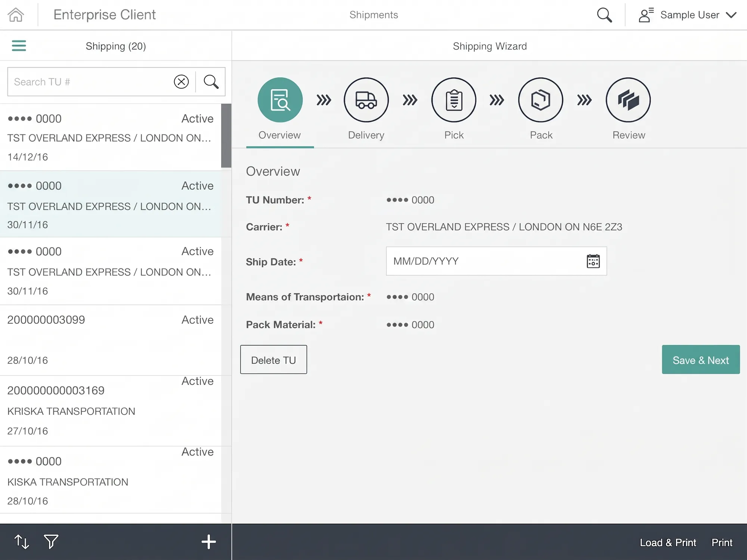Viewport: 747px width, 560px height.
Task: Click Load & Print in footer
Action: tap(668, 542)
